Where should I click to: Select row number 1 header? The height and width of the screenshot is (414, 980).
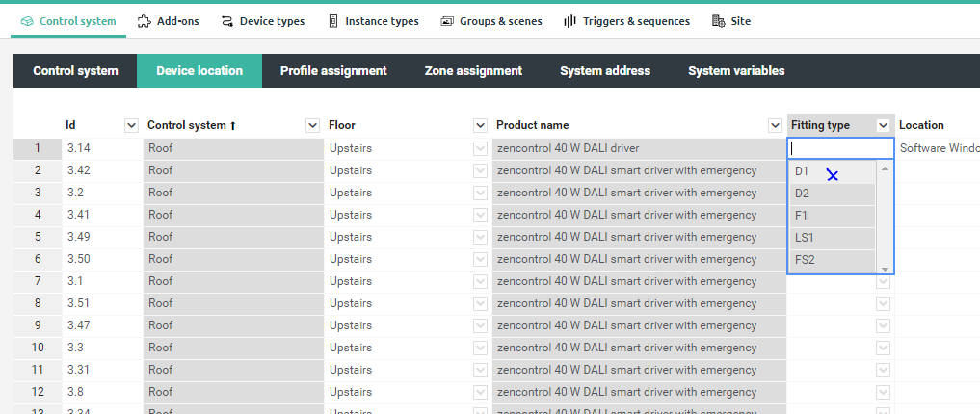tap(38, 148)
